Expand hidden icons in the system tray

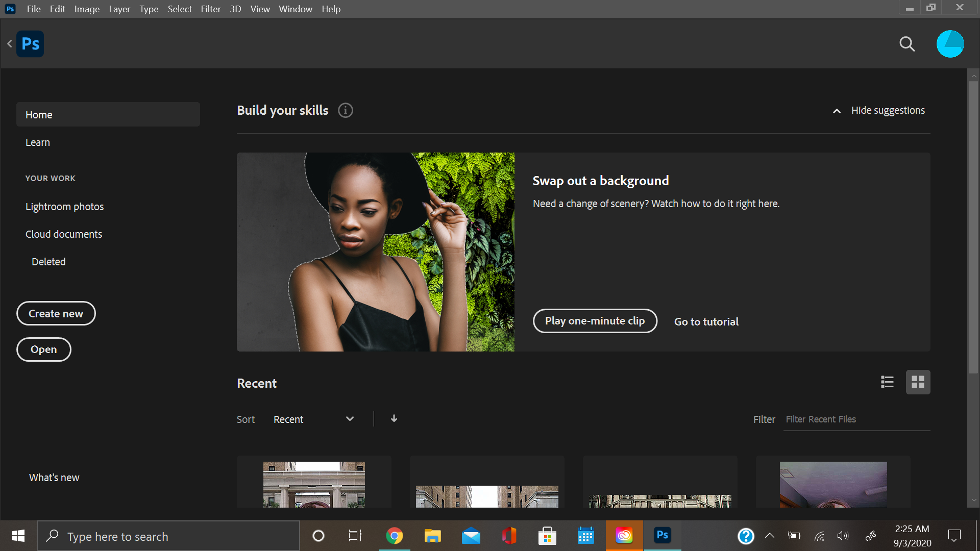(x=770, y=536)
